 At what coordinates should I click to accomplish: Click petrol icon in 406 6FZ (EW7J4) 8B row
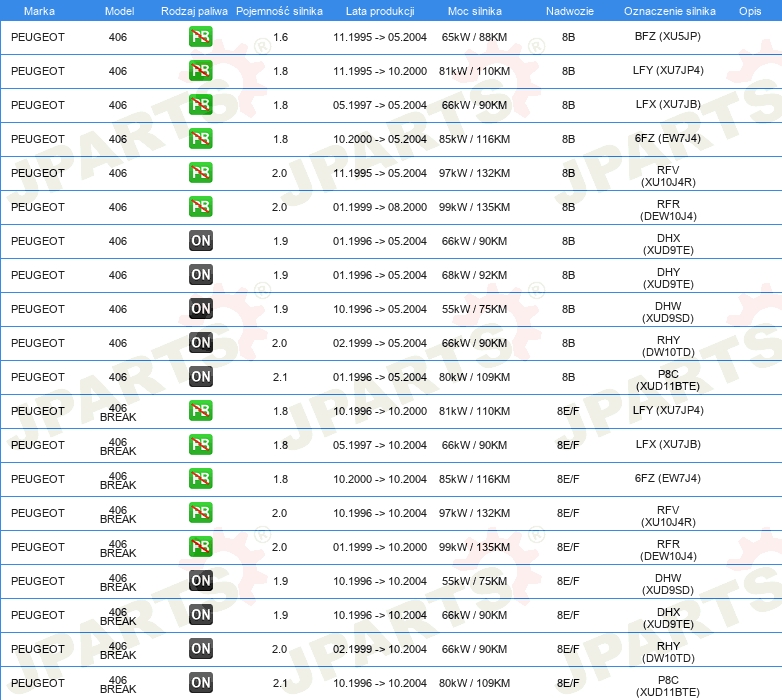tap(200, 139)
